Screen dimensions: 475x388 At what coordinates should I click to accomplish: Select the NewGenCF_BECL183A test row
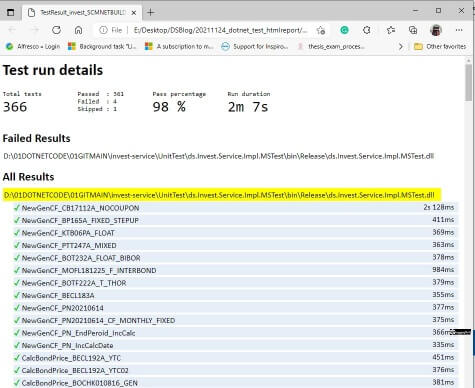tap(236, 295)
